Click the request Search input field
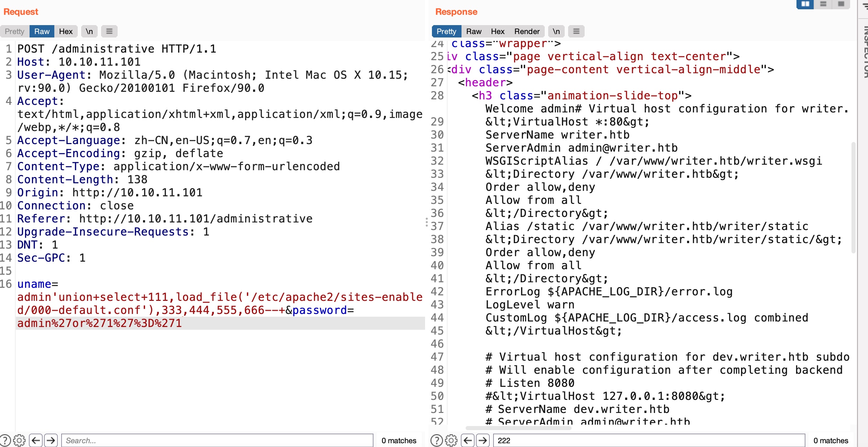 (x=217, y=440)
